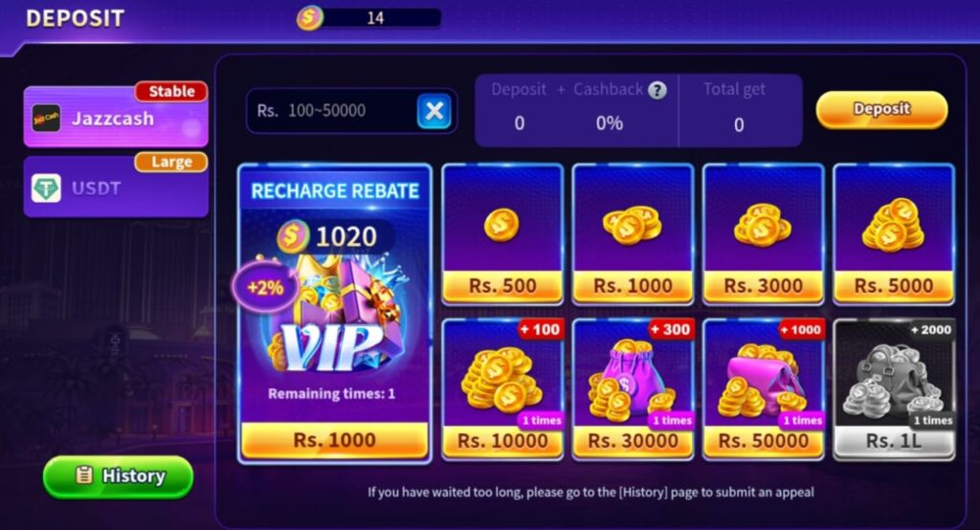Choose the Rs. 1000 Recharge Rebate offer
This screenshot has height=530, width=980.
point(334,314)
